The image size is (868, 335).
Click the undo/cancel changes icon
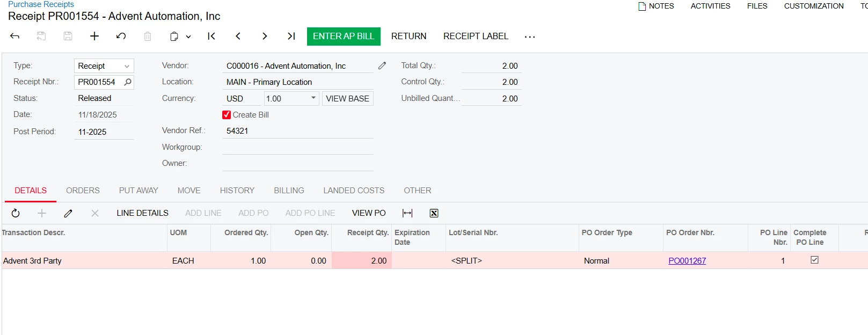pyautogui.click(x=121, y=36)
